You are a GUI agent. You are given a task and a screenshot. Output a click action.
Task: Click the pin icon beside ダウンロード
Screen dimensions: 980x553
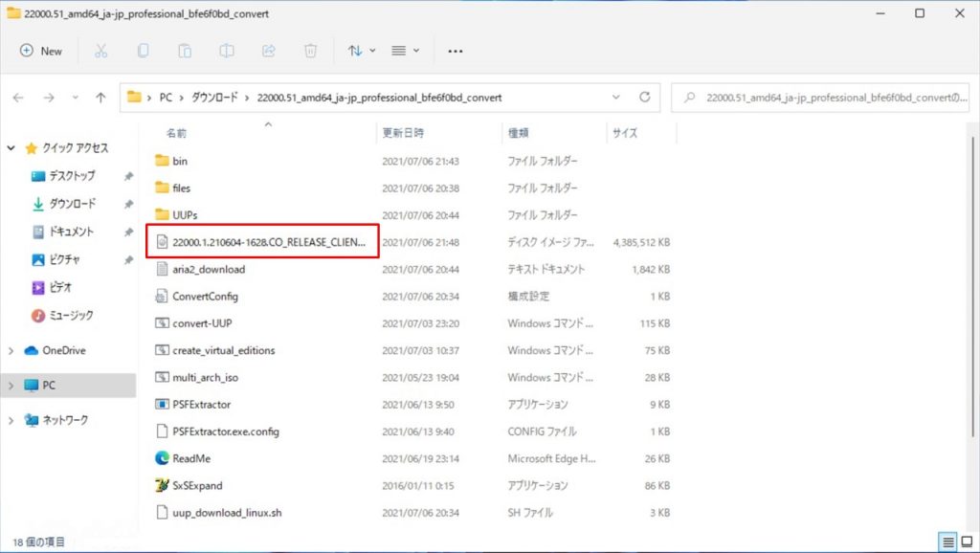pyautogui.click(x=129, y=204)
